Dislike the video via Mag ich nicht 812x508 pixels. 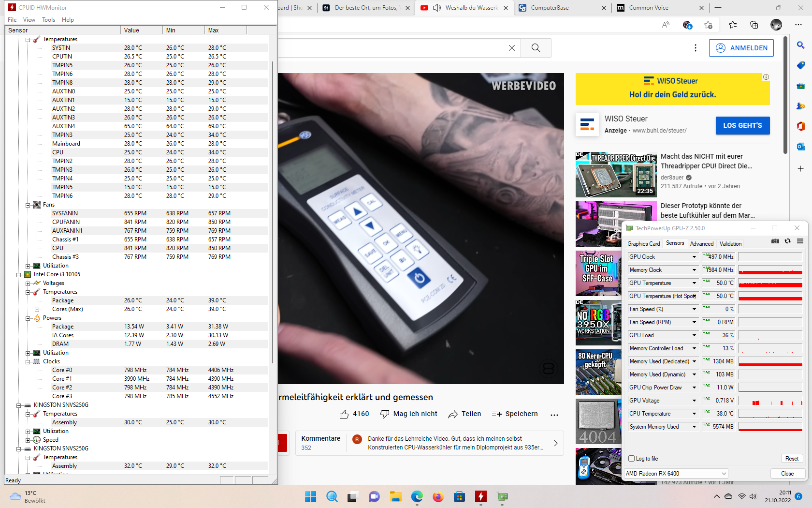pyautogui.click(x=408, y=414)
